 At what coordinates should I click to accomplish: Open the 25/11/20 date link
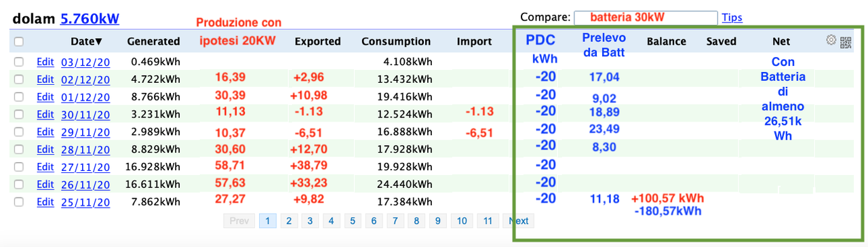tap(85, 202)
